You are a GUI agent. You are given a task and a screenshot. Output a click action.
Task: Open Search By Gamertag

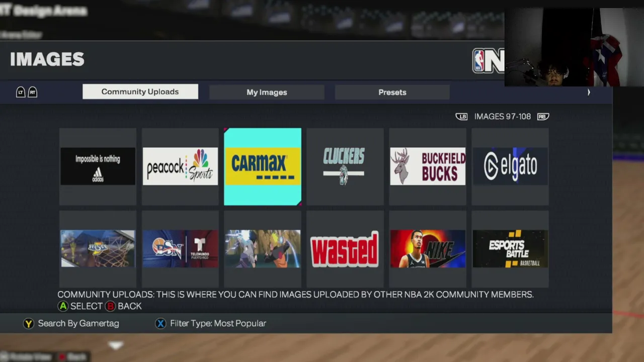(78, 323)
